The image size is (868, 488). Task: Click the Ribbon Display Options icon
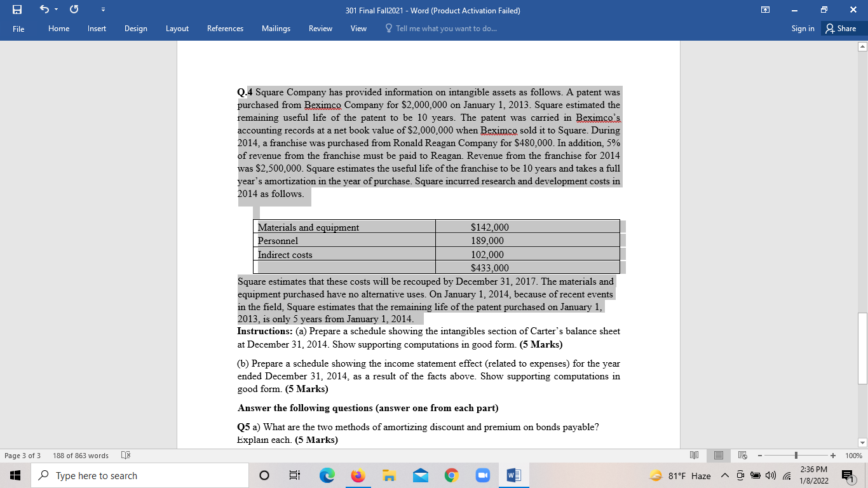(x=766, y=8)
